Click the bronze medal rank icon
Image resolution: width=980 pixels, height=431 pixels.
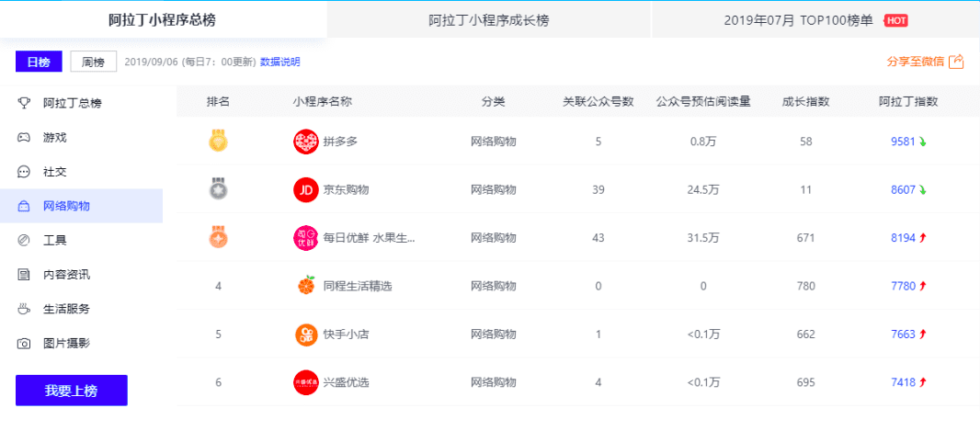218,237
